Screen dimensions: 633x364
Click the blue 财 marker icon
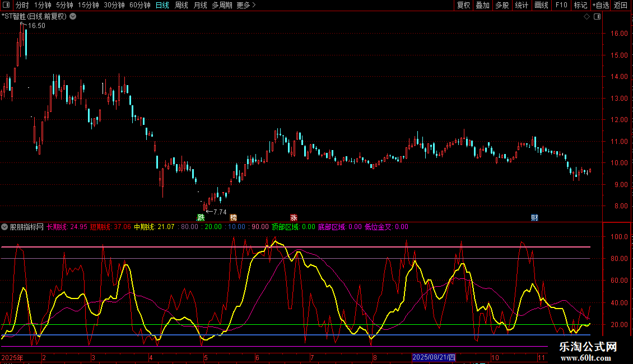pyautogui.click(x=534, y=217)
